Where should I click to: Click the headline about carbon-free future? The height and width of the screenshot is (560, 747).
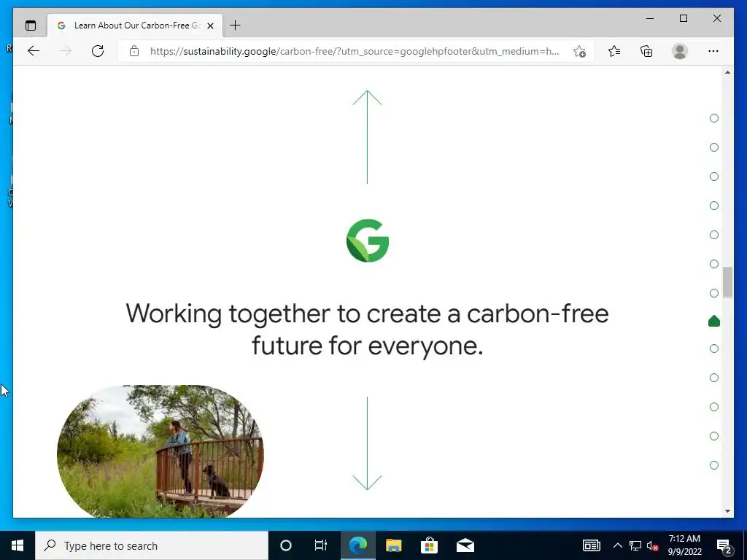368,330
